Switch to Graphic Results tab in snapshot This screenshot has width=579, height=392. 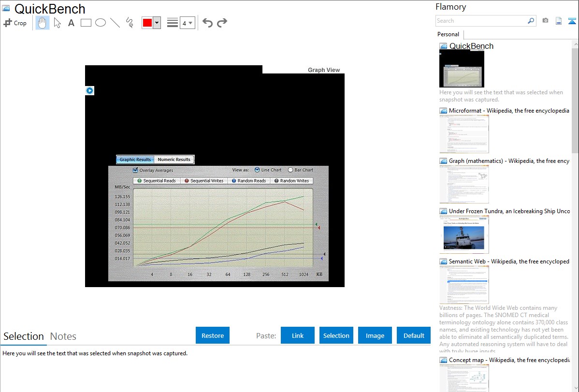(x=135, y=160)
